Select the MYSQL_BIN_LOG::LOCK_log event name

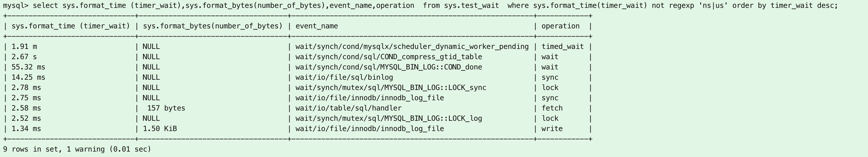(x=389, y=119)
